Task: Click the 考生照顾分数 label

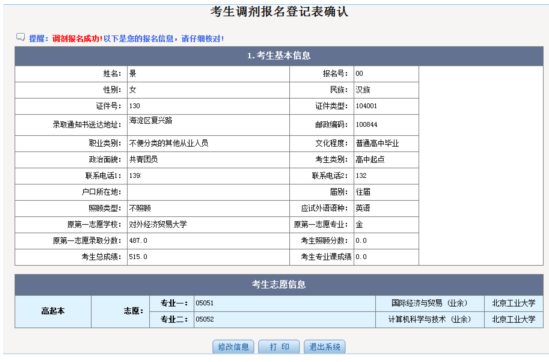Action: coord(324,241)
